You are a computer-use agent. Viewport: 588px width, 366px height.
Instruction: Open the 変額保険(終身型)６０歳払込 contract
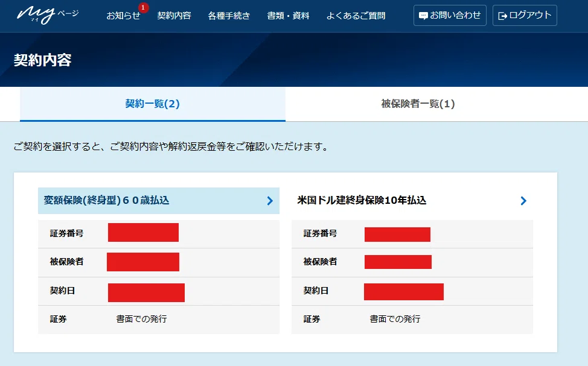[159, 201]
